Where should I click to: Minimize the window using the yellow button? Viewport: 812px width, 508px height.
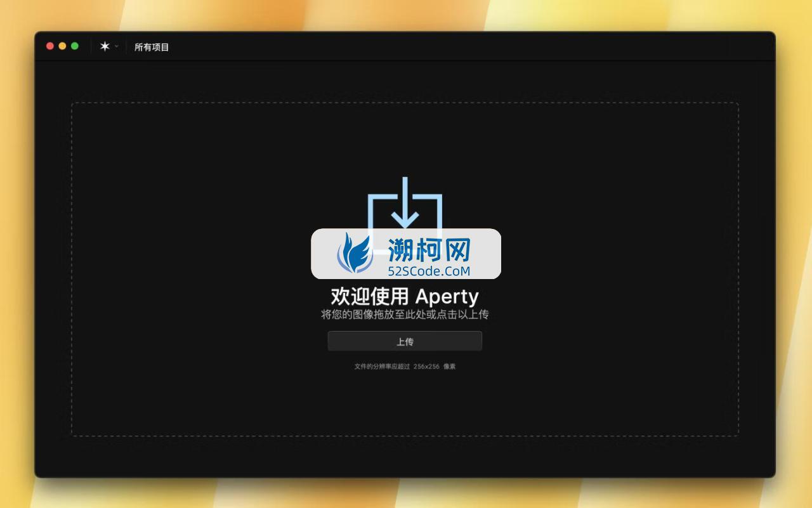pos(62,46)
